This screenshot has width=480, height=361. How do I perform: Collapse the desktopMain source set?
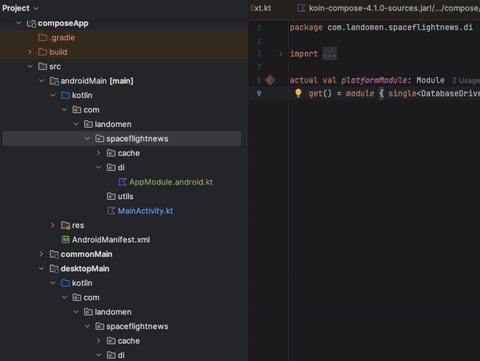41,268
